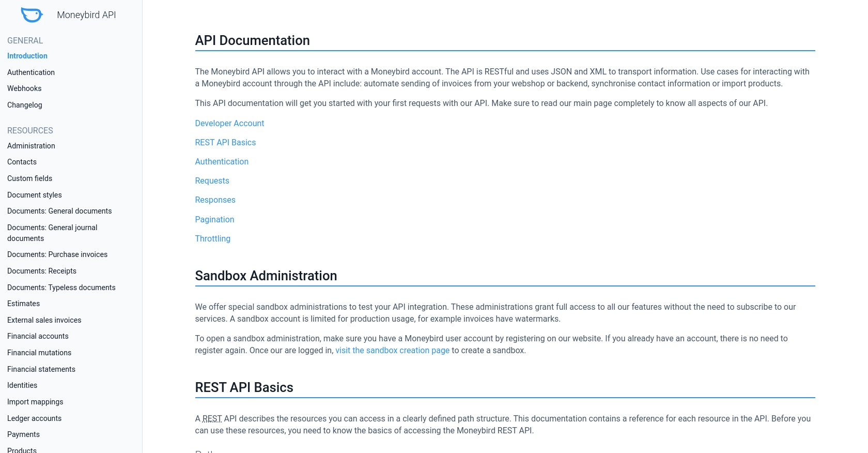This screenshot has width=868, height=453.
Task: Go to Identities resource
Action: [x=22, y=385]
